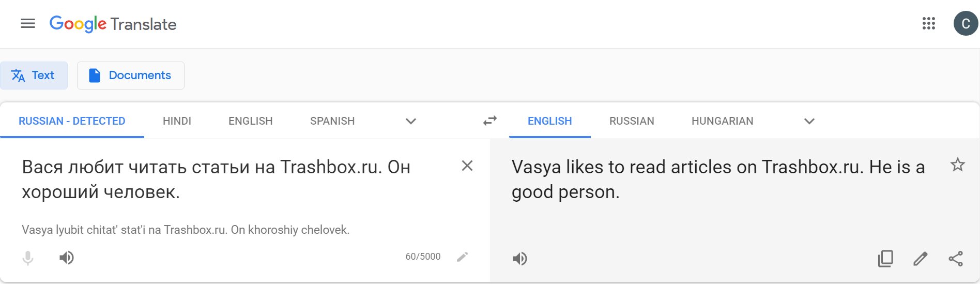Image resolution: width=980 pixels, height=284 pixels.
Task: Select Hindi as source language
Action: [177, 121]
